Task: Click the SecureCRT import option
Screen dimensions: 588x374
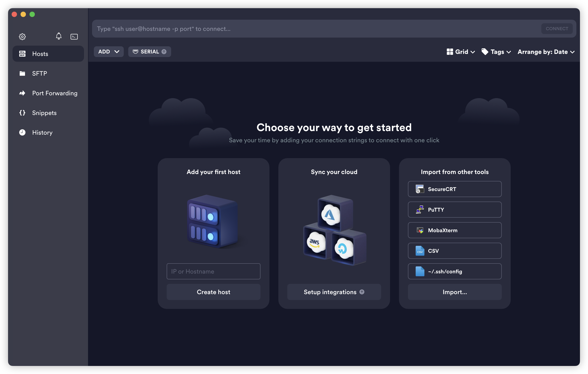Action: [x=454, y=189]
